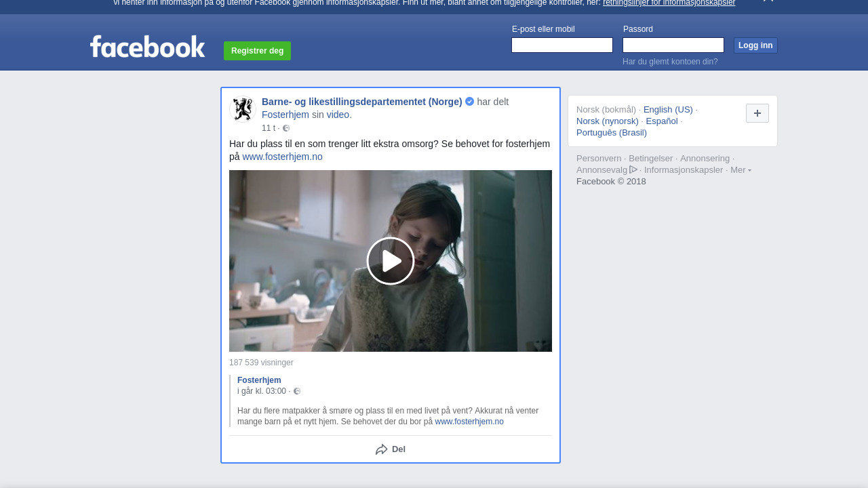Open www.fosterhjem.no link in quoted post
Screen dimensions: 868x488
tap(469, 422)
